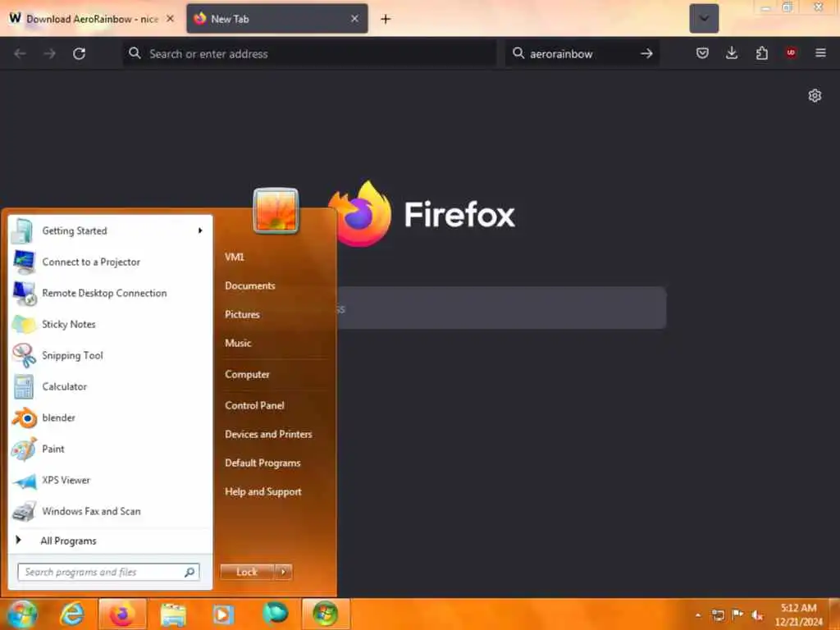Lock the computer with Lock button

(x=247, y=572)
